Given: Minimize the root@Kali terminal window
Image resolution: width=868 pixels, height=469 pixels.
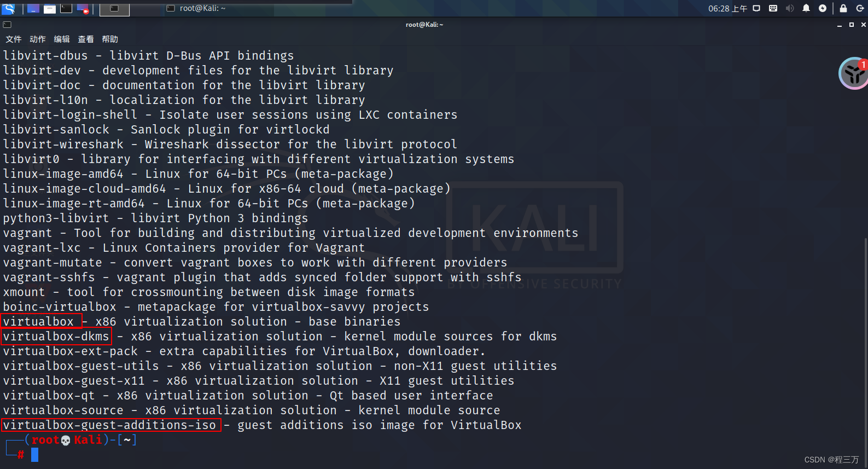Looking at the screenshot, I should pyautogui.click(x=840, y=25).
